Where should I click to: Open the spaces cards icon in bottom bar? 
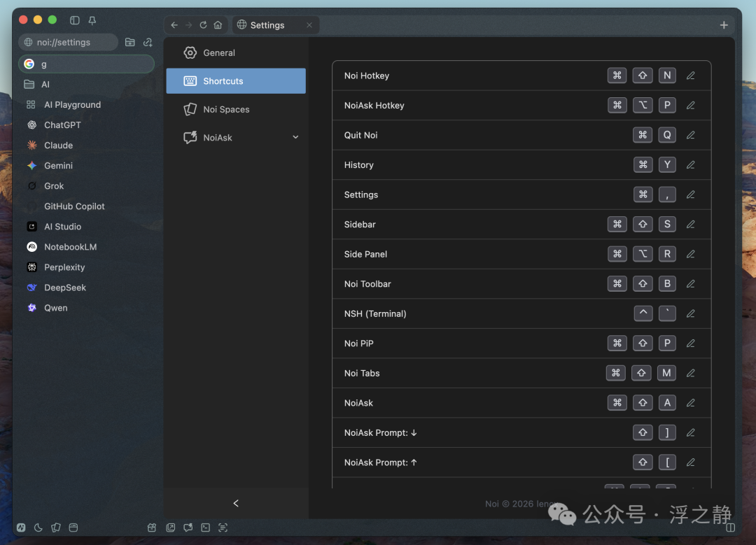point(56,528)
